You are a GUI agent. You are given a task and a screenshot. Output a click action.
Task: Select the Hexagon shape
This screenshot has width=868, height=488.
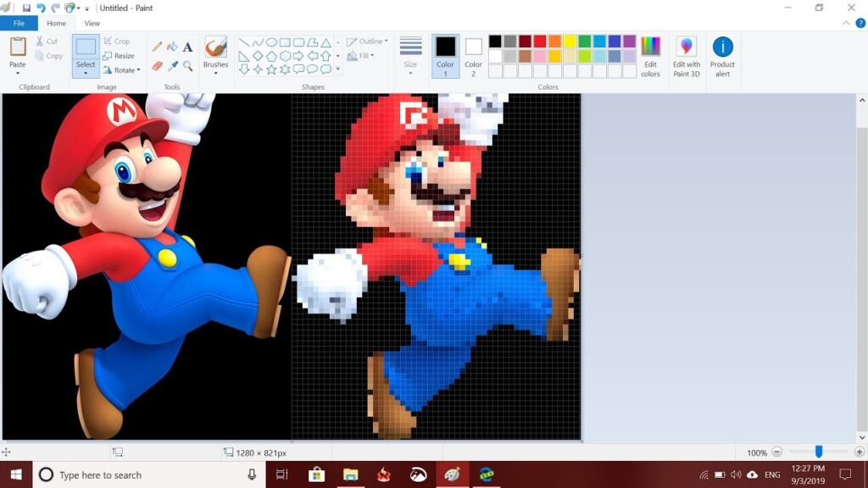pyautogui.click(x=285, y=56)
